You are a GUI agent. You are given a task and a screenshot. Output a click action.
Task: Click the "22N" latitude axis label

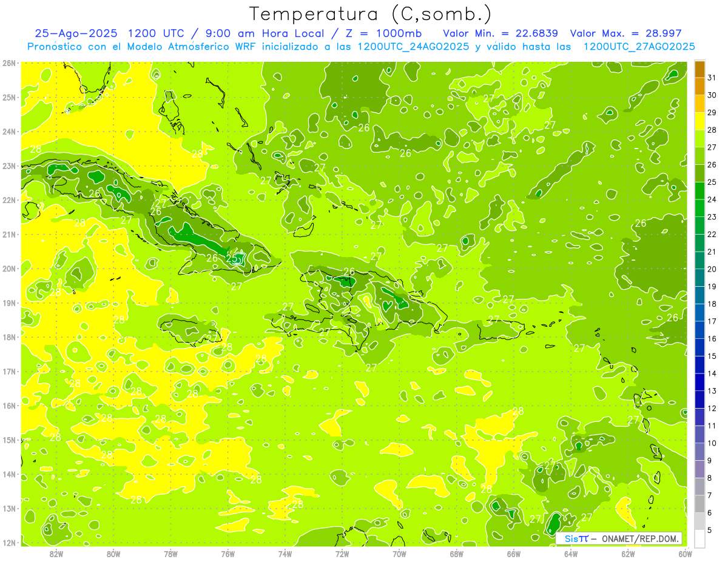coord(9,200)
